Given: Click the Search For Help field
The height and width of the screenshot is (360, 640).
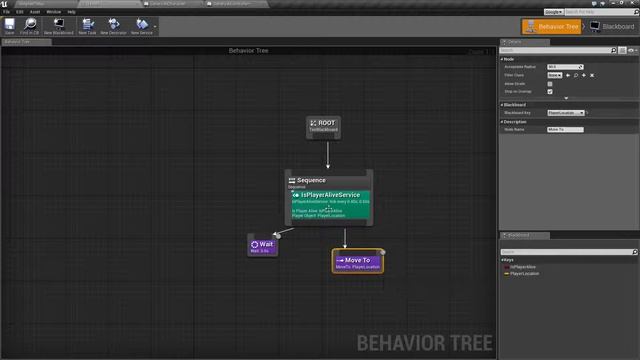Looking at the screenshot, I should click(599, 12).
